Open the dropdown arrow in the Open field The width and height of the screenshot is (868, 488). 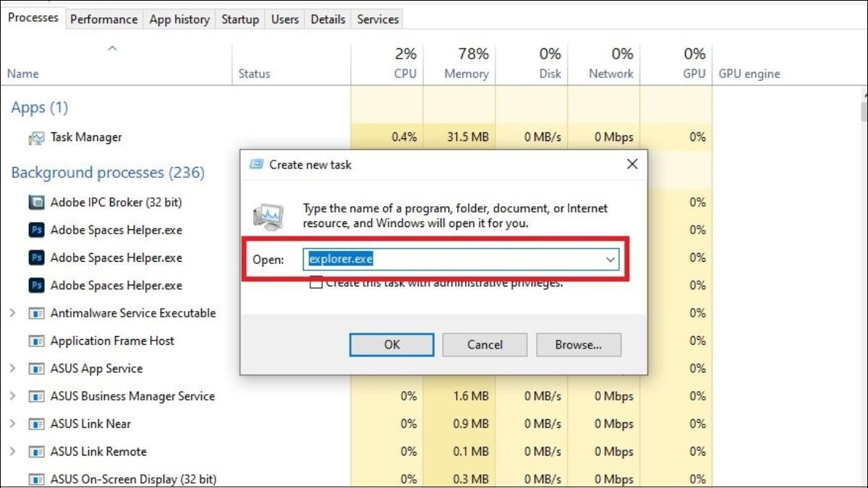[610, 260]
